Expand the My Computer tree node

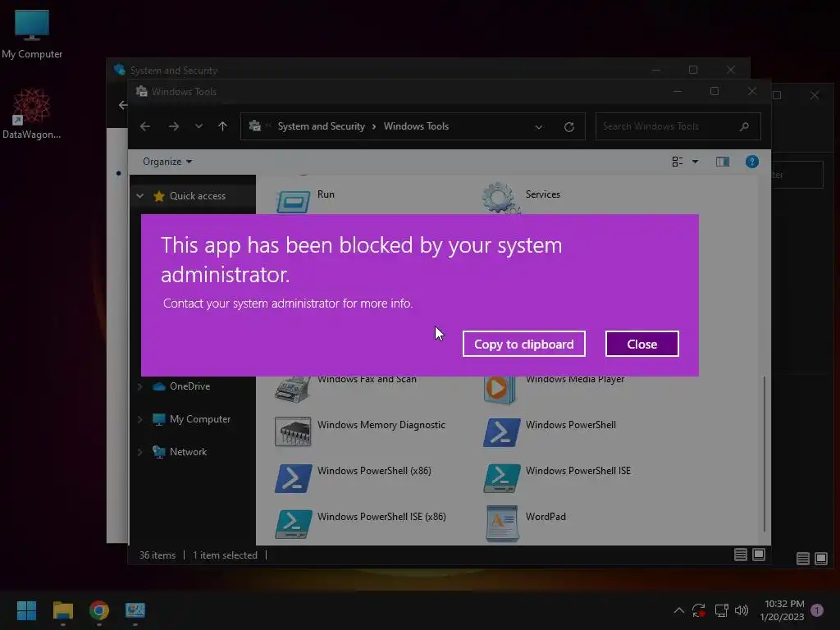(x=139, y=419)
